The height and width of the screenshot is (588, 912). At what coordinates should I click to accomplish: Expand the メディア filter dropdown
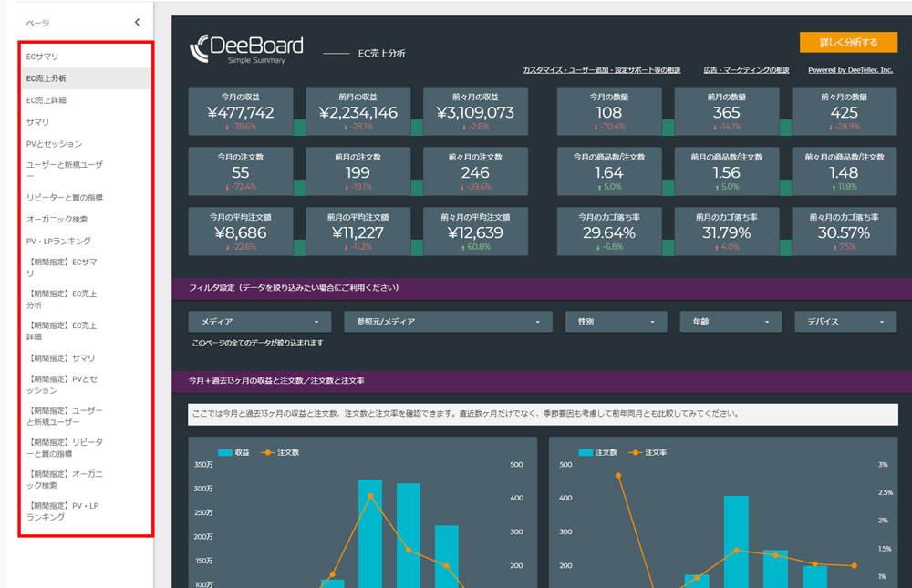pos(259,322)
